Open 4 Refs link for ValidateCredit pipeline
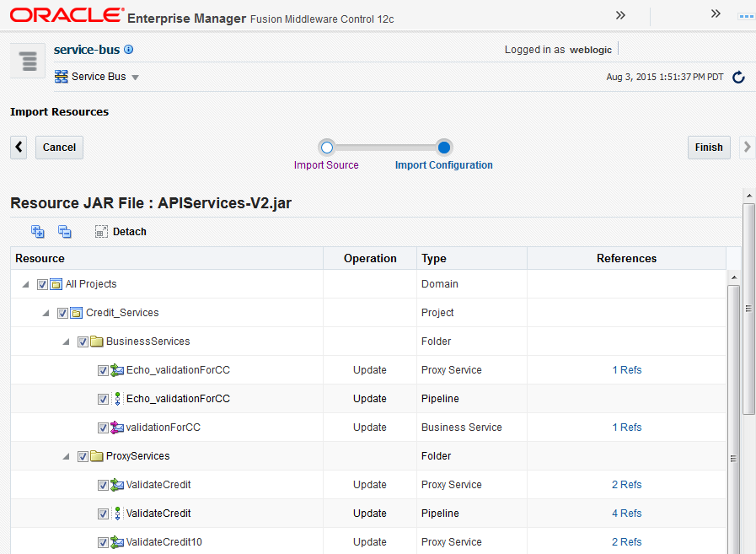This screenshot has width=756, height=554. [627, 514]
